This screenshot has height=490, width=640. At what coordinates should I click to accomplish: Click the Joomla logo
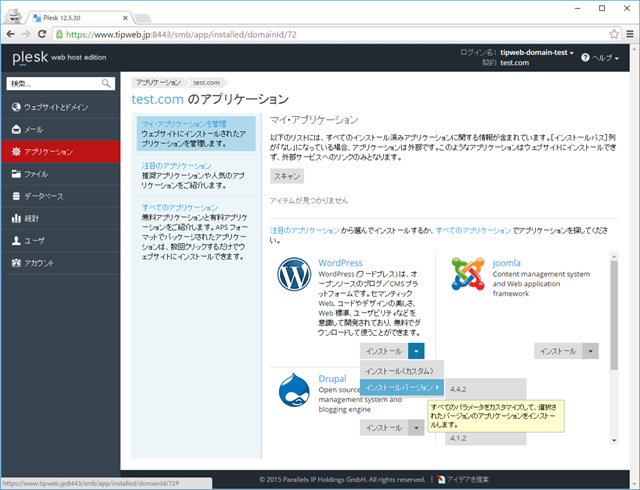pos(468,274)
